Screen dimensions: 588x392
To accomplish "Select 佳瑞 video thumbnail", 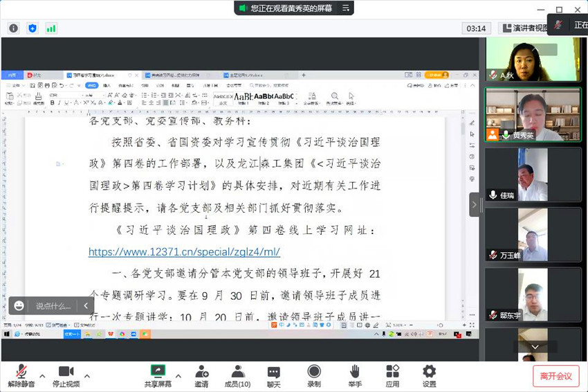I will pyautogui.click(x=533, y=175).
